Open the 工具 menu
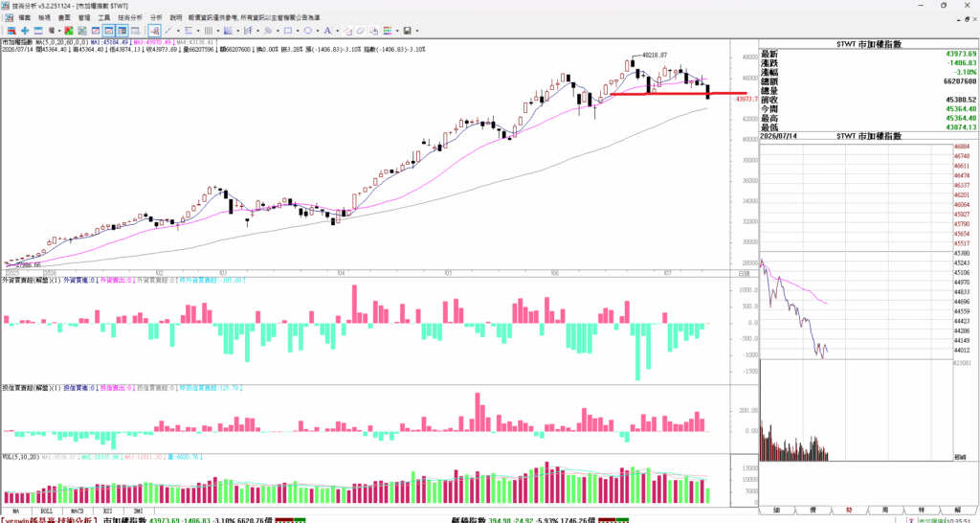Viewport: 980px width, 523px height. coord(103,17)
